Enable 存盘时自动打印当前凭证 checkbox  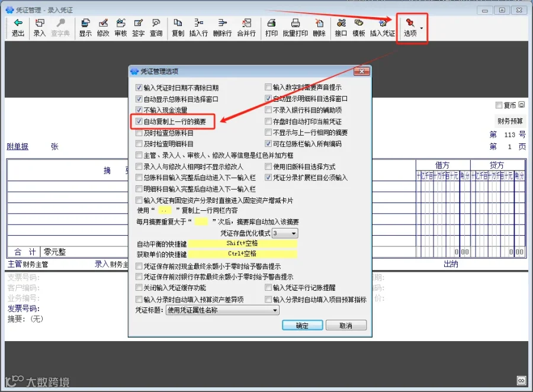(x=268, y=121)
